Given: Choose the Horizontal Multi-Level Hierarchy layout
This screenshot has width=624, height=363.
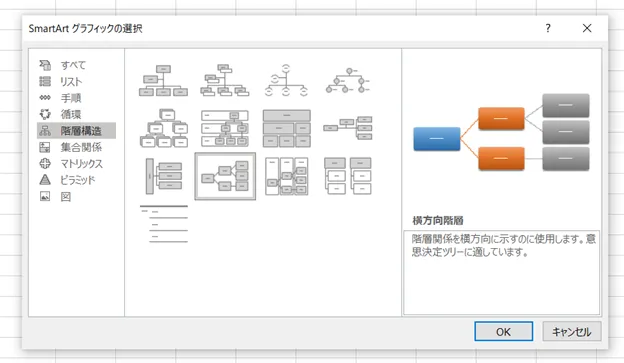Looking at the screenshot, I should click(164, 176).
